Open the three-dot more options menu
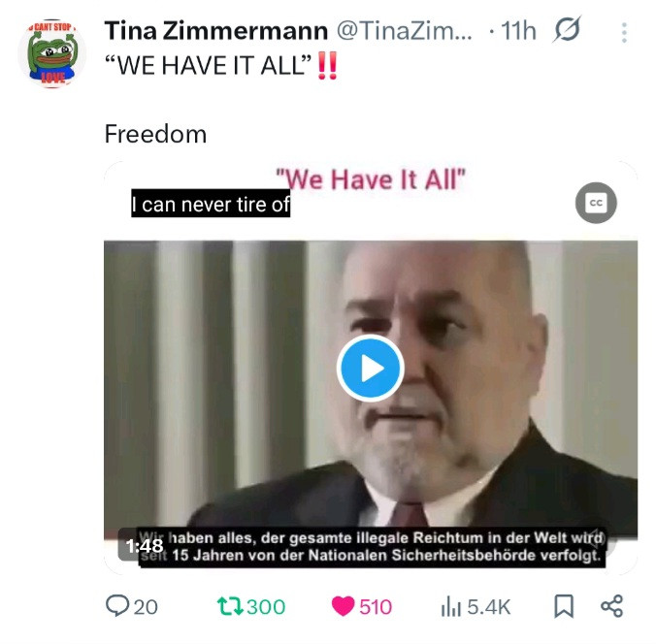 click(x=624, y=33)
